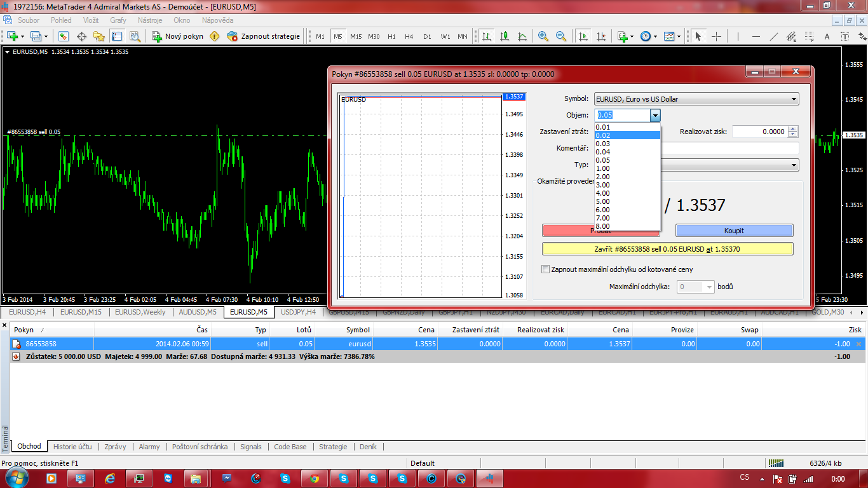Viewport: 868px width, 488px height.
Task: Toggle the Terminal panel toolbar icon
Action: (117, 36)
